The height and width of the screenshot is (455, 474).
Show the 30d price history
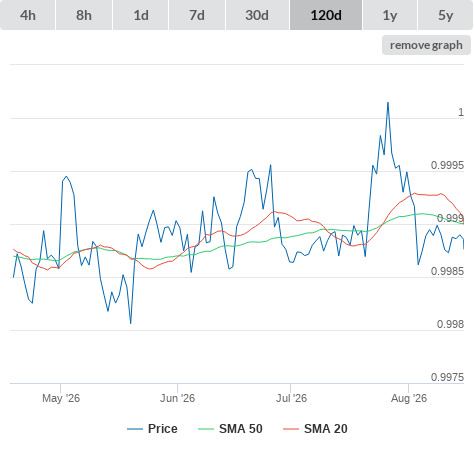257,15
